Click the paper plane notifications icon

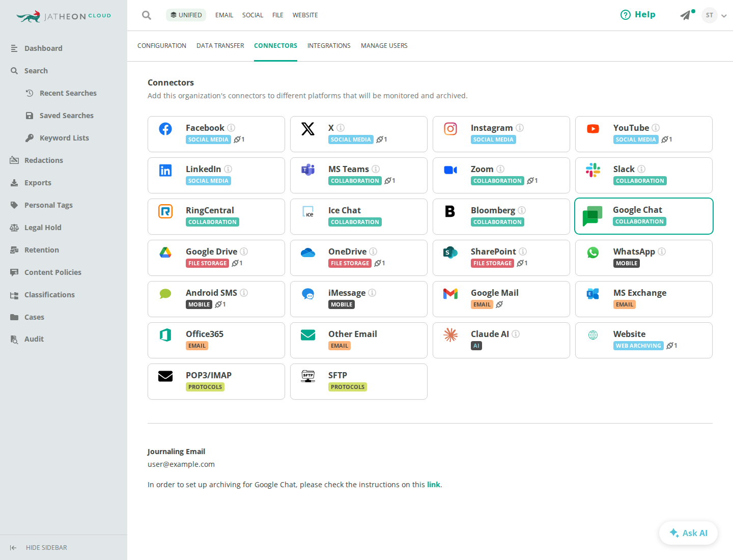(686, 15)
